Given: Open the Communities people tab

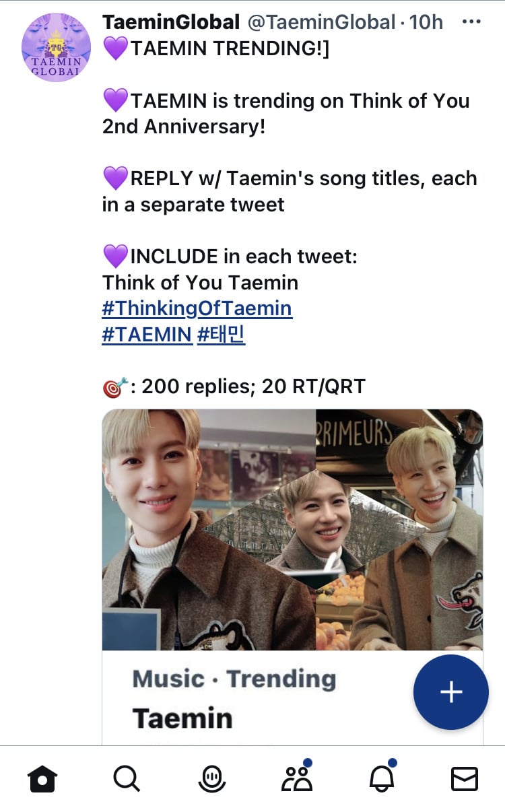Looking at the screenshot, I should pyautogui.click(x=297, y=778).
